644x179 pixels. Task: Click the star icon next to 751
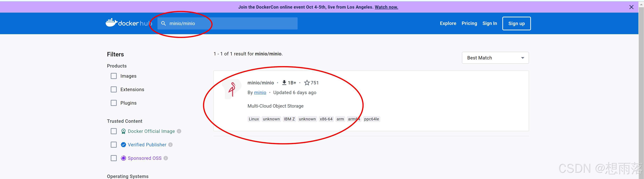click(x=307, y=83)
